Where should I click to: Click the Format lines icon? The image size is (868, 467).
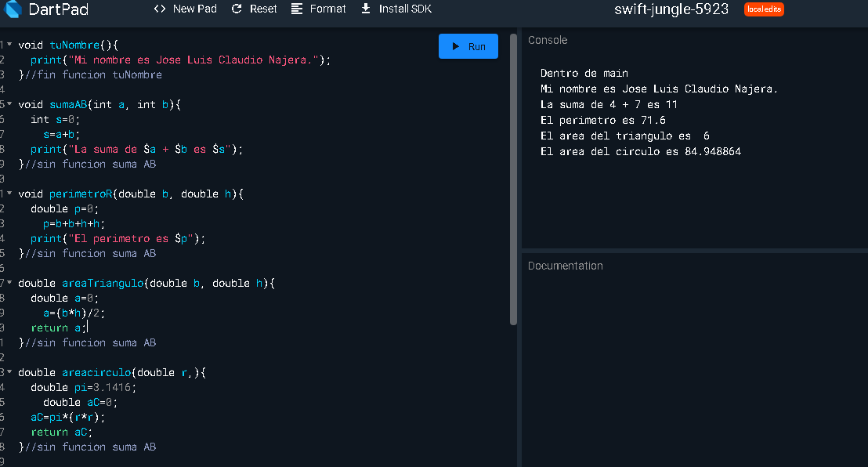[x=297, y=9]
